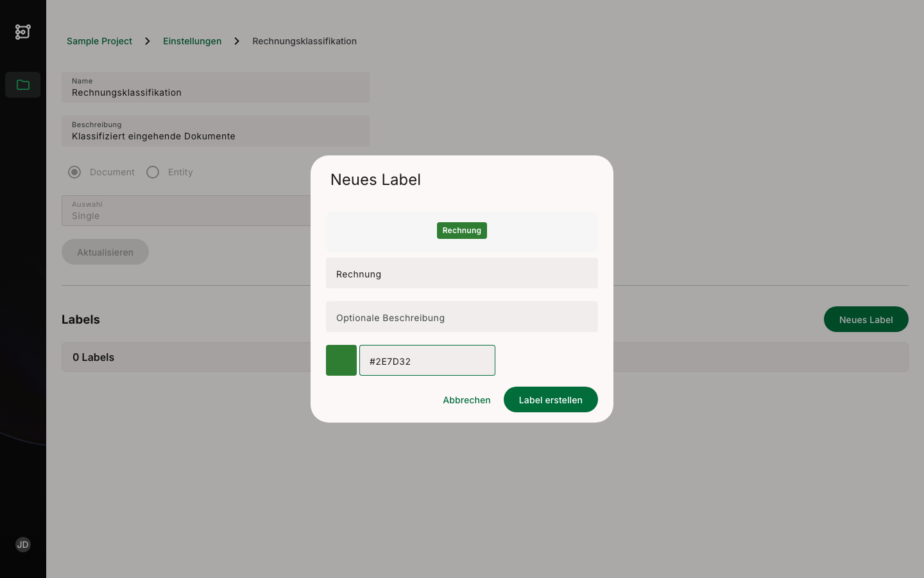
Task: Open the green projects folder in the sidebar
Action: (x=22, y=84)
